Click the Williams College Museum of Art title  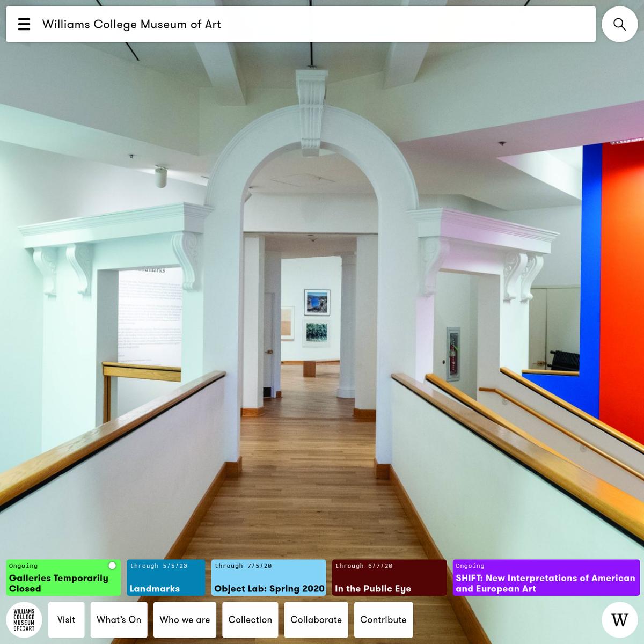131,24
